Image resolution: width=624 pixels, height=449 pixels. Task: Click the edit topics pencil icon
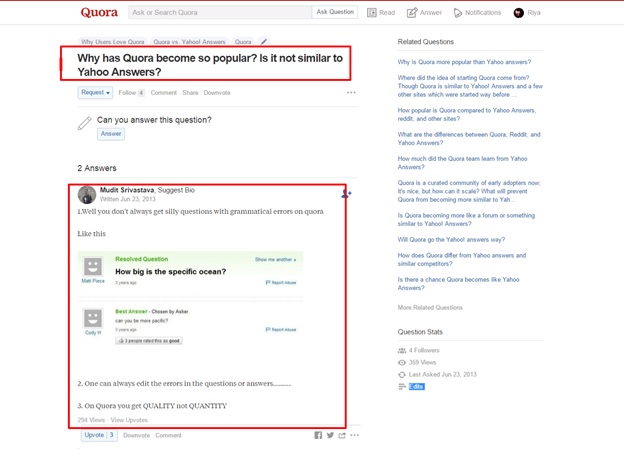tap(263, 41)
